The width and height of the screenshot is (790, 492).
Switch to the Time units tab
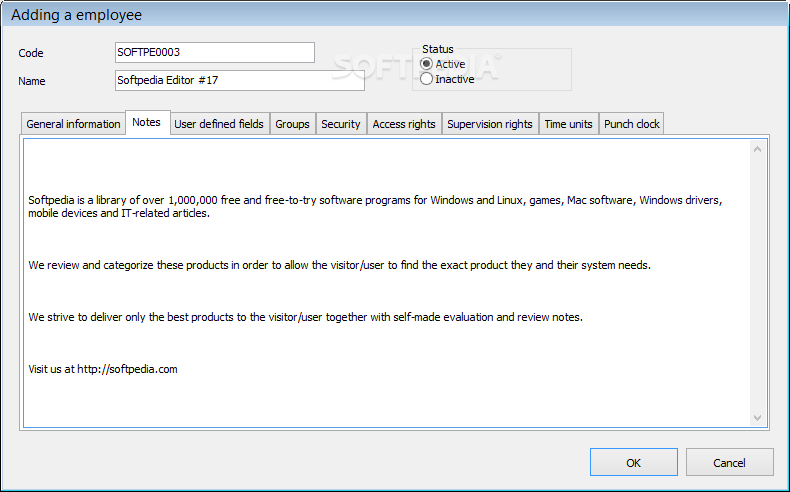tap(568, 124)
